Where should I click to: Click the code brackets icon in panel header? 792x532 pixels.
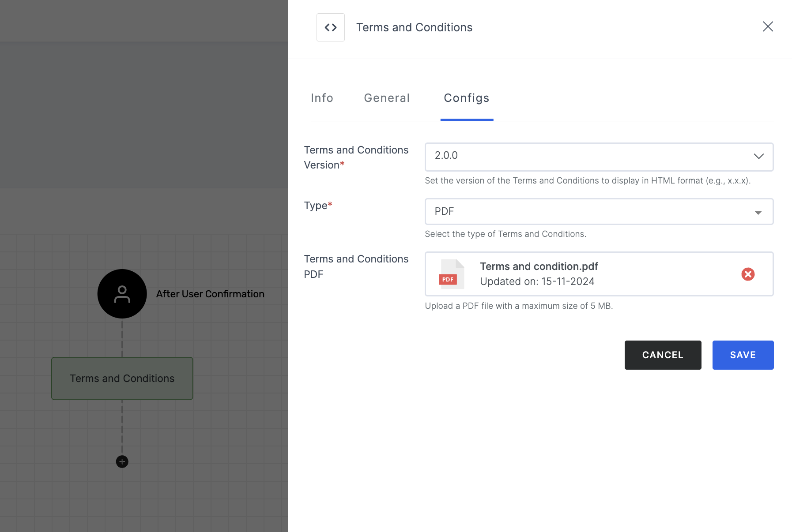330,27
